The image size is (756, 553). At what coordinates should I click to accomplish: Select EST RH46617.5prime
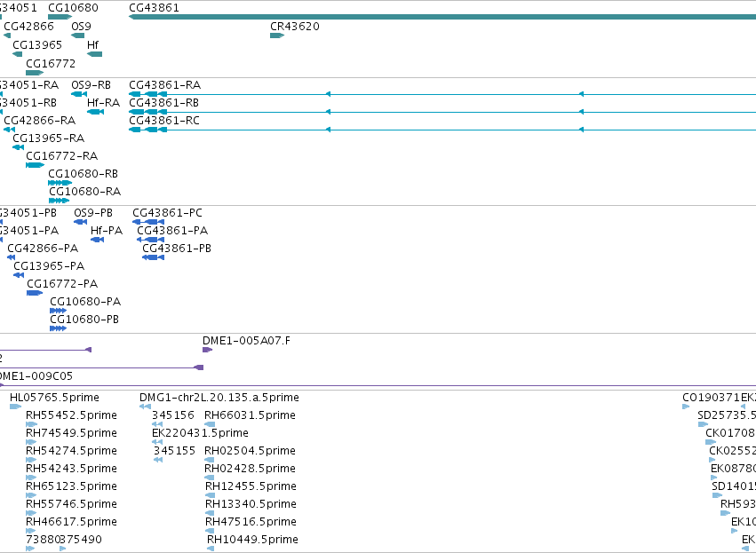pos(31,531)
